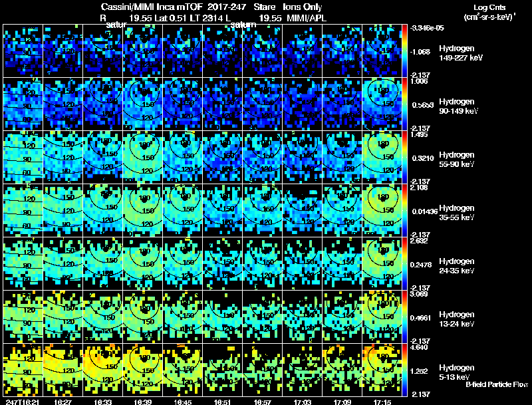
Task: Click the 'LT 2314' header text
Action: (x=206, y=19)
